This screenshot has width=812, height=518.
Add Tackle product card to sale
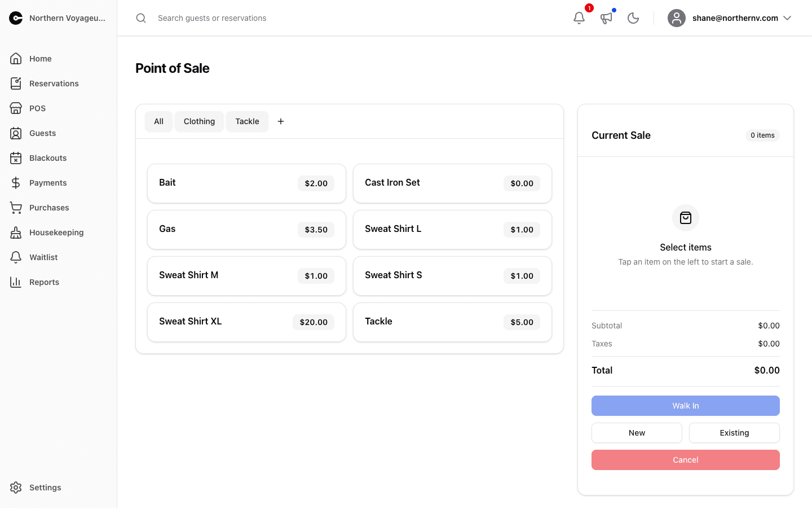click(x=452, y=322)
